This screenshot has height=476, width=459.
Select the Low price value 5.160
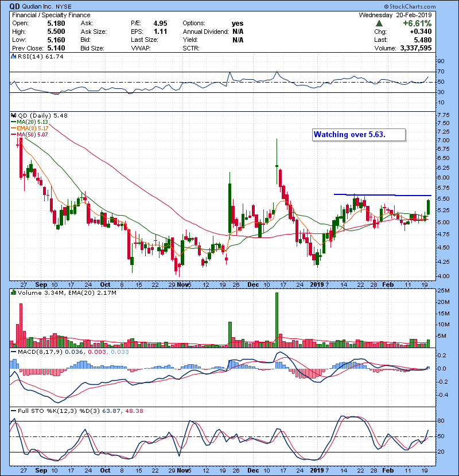pos(56,40)
